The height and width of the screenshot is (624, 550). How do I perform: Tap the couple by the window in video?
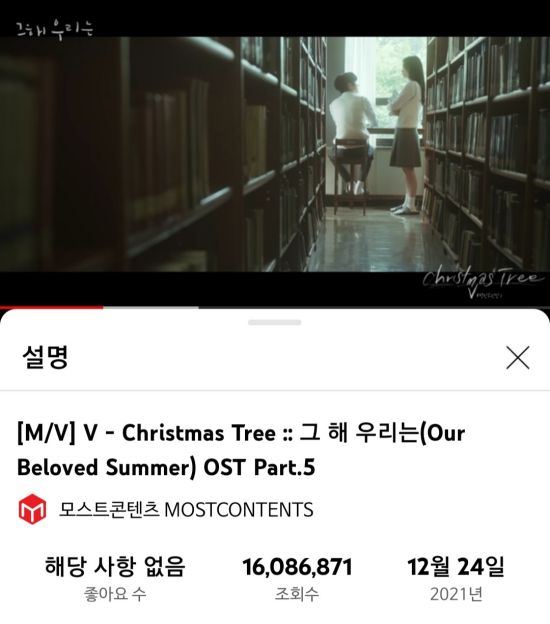tap(376, 135)
